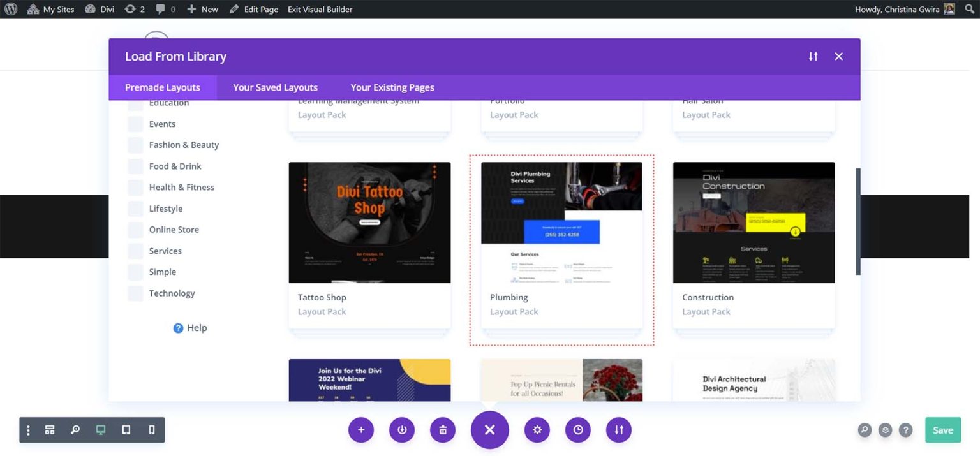Open the zoom out view

coord(75,430)
